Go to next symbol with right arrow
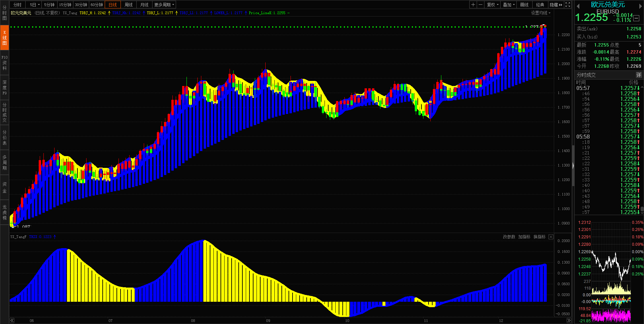Screen dimensions: 644x324 pyautogui.click(x=640, y=6)
